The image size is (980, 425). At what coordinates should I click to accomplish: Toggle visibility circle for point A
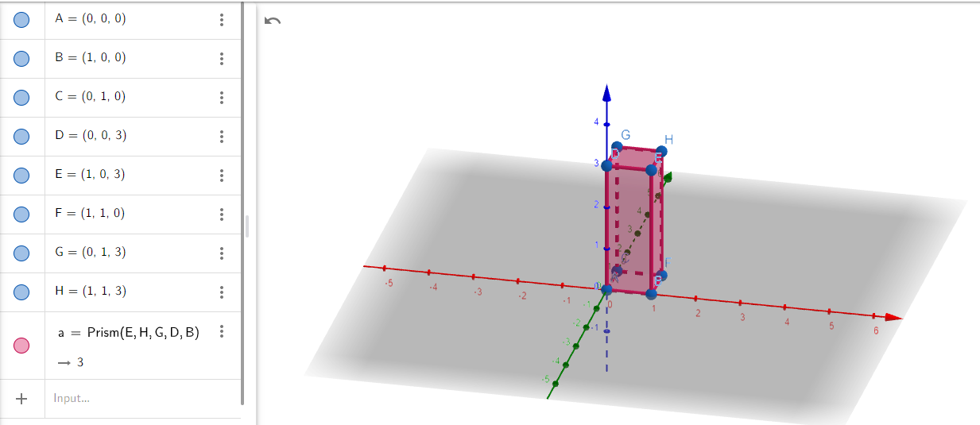point(21,20)
